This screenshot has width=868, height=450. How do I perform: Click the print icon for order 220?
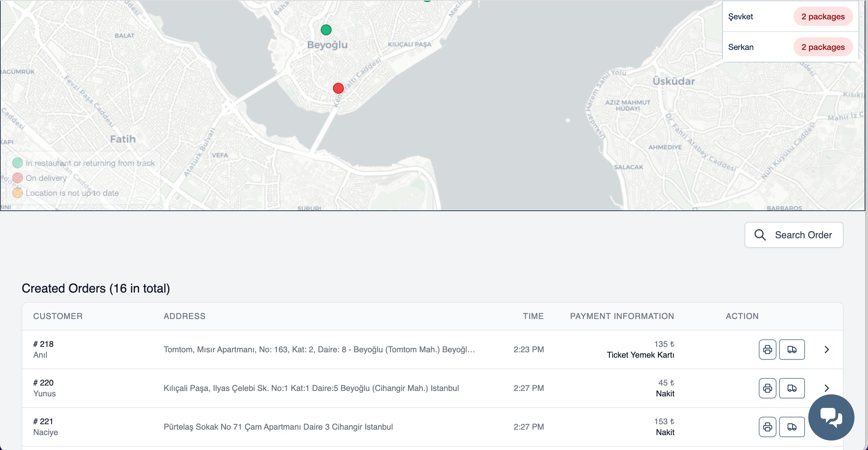[x=767, y=388]
